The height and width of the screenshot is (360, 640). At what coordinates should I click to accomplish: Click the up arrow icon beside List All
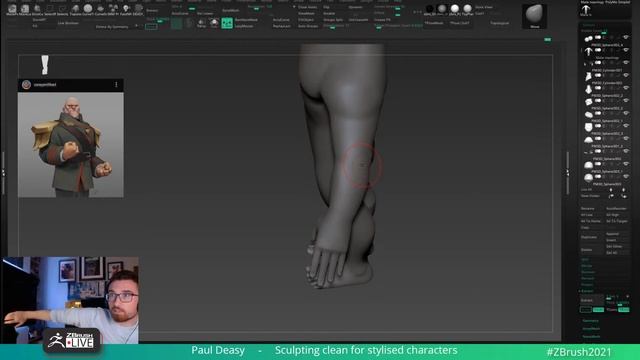point(611,190)
